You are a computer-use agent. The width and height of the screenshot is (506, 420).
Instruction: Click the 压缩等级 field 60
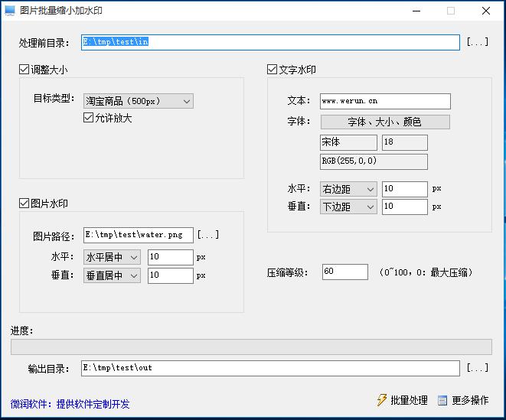click(x=345, y=272)
